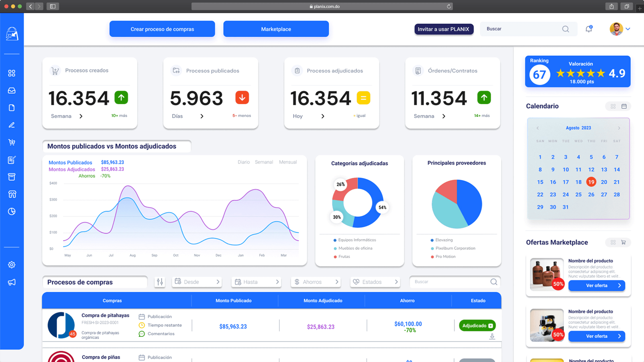Open the pie chart reports sidebar icon
644x362 pixels.
tap(12, 211)
